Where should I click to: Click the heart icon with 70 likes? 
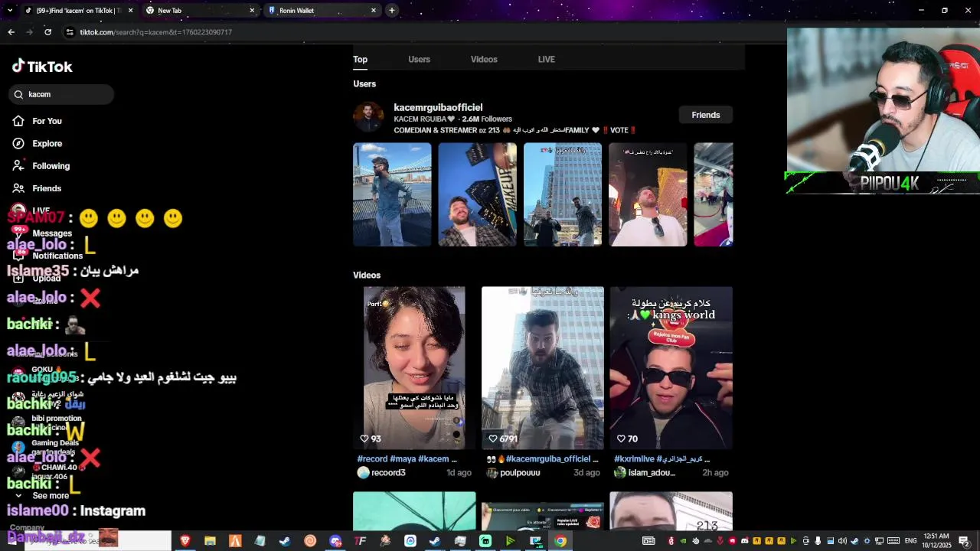click(x=621, y=439)
